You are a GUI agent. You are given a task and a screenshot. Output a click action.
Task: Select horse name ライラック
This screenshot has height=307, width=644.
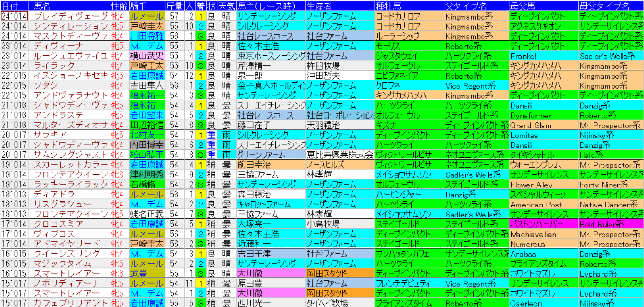point(69,66)
